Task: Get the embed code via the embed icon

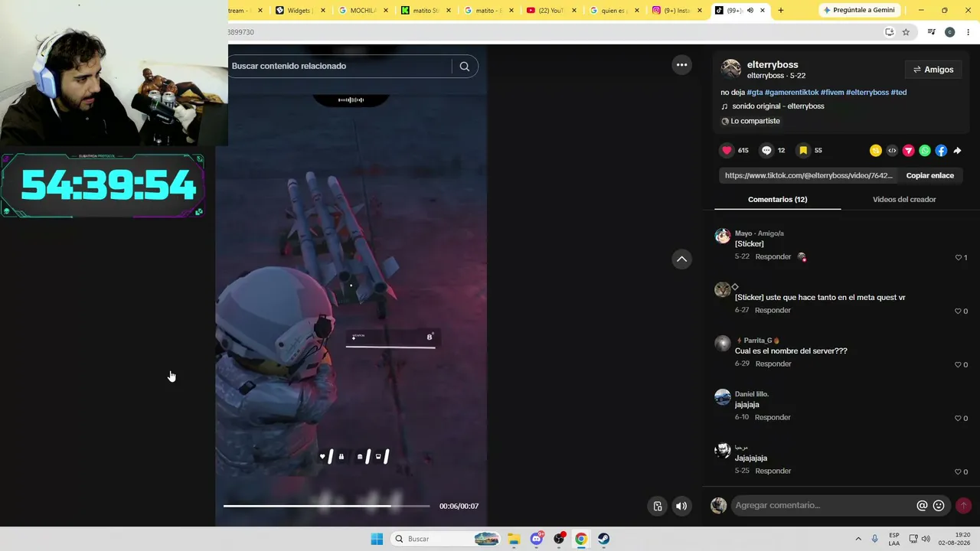Action: tap(892, 151)
